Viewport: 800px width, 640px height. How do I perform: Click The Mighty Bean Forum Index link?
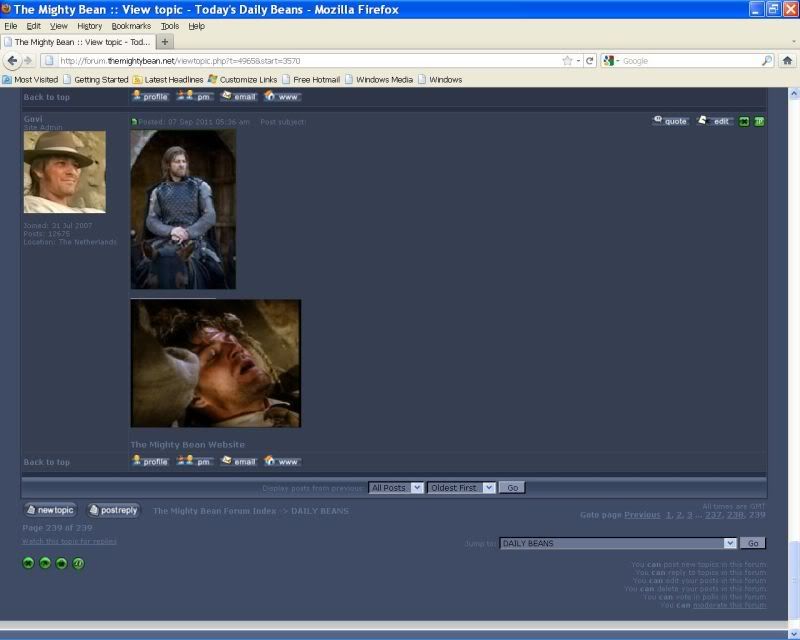[x=215, y=511]
